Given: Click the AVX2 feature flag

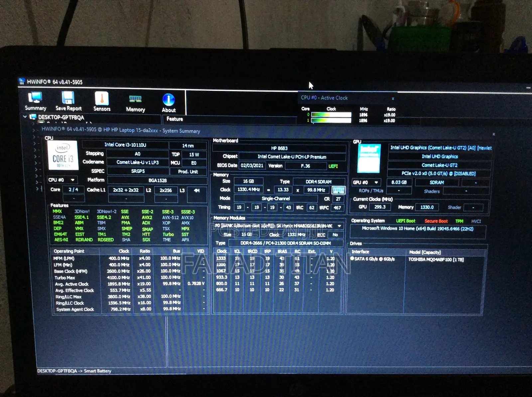Looking at the screenshot, I should [x=147, y=217].
